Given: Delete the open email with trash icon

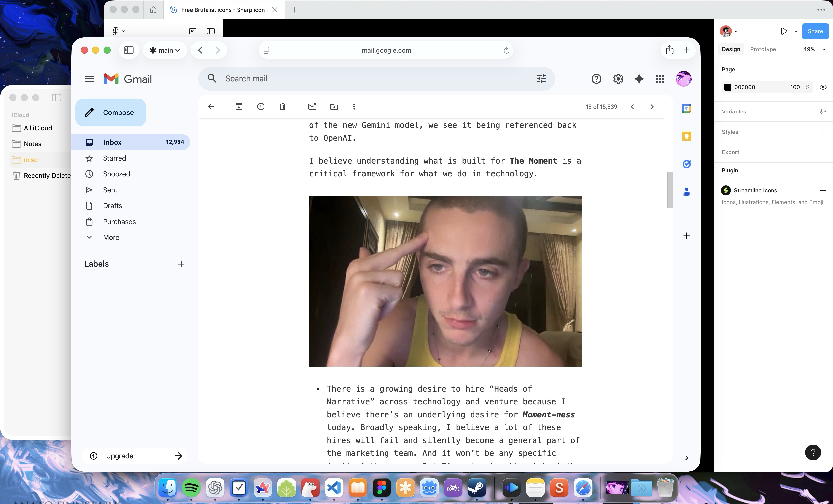Looking at the screenshot, I should pos(283,107).
